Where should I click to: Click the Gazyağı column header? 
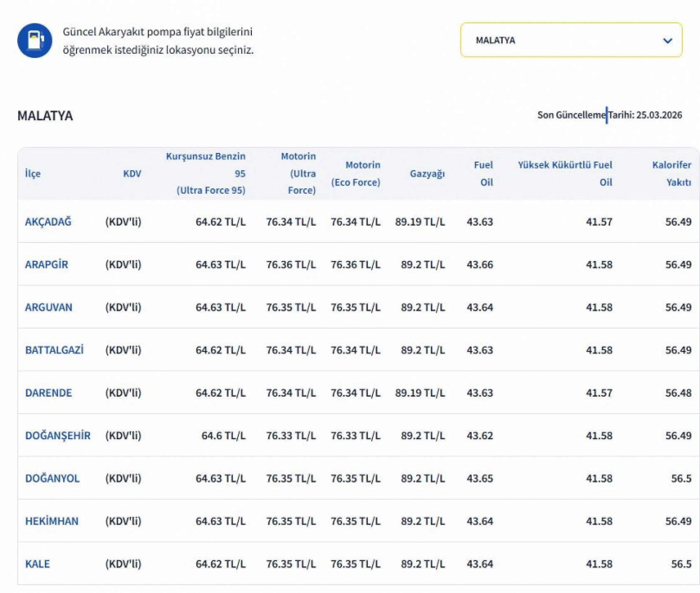click(x=427, y=173)
